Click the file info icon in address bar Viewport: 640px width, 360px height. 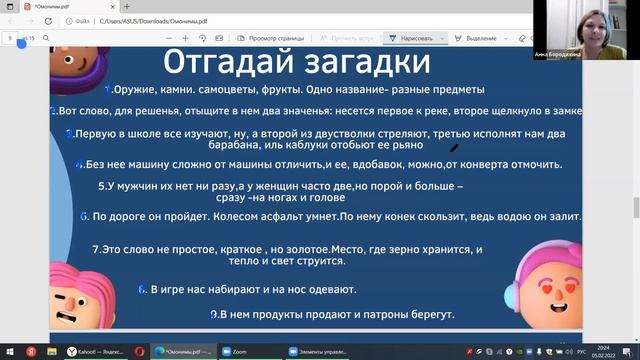[x=69, y=21]
